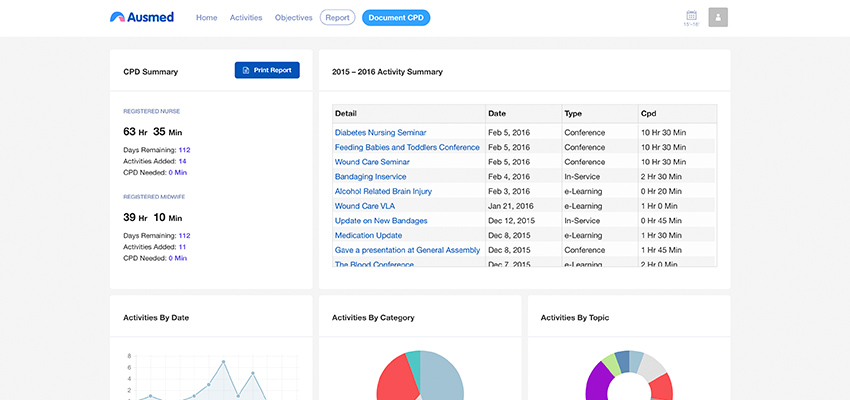Click the Document CPD button
The image size is (850, 400).
[396, 17]
